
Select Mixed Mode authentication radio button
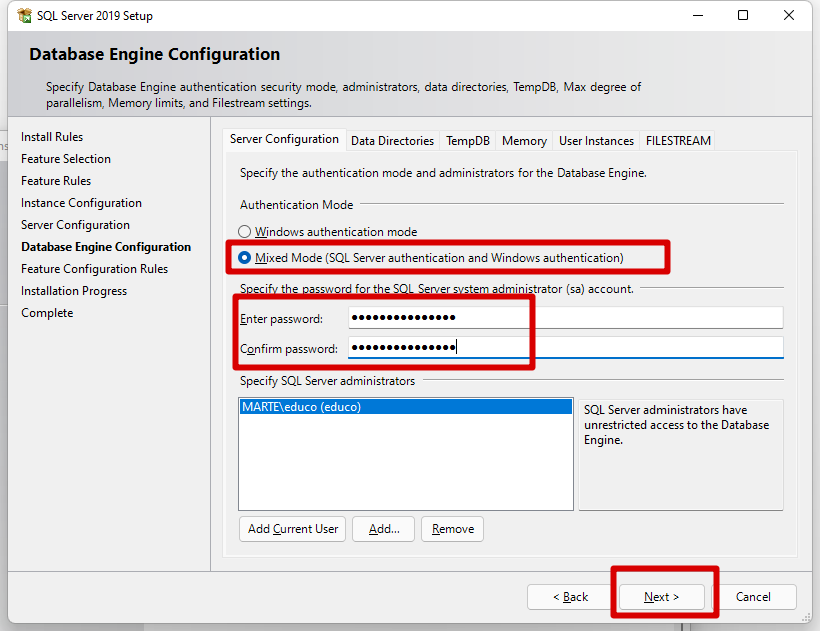(244, 258)
